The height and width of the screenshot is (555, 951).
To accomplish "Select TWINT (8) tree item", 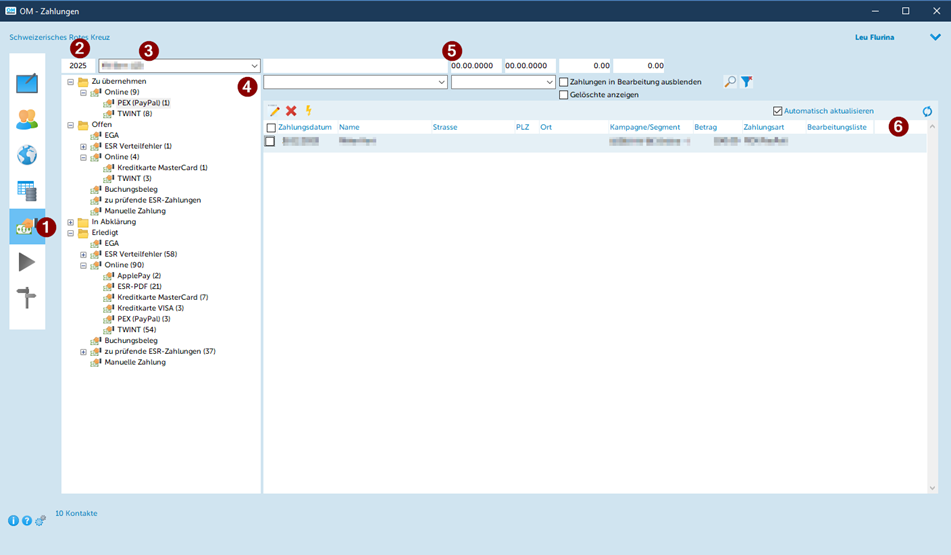I will [134, 113].
